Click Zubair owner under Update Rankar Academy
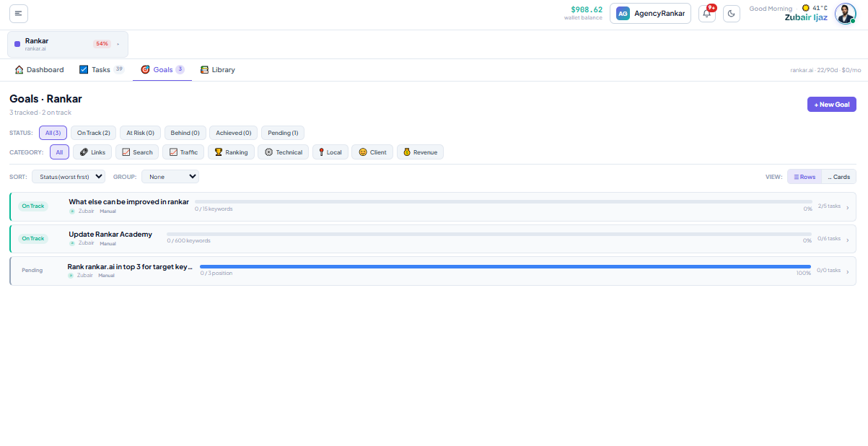This screenshot has width=868, height=446. (x=86, y=243)
